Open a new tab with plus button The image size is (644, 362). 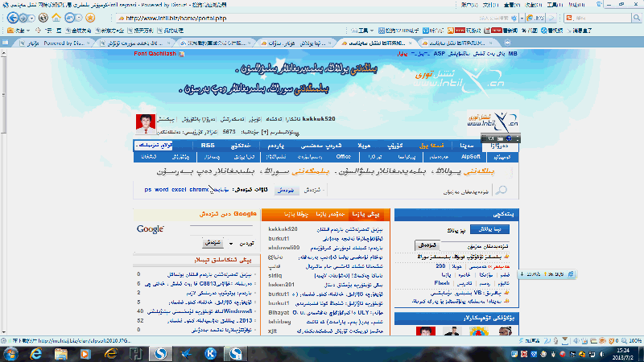click(508, 43)
